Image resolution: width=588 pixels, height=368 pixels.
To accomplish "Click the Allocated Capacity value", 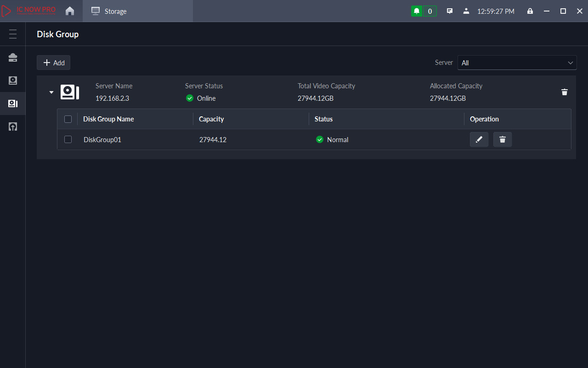I will click(x=448, y=98).
